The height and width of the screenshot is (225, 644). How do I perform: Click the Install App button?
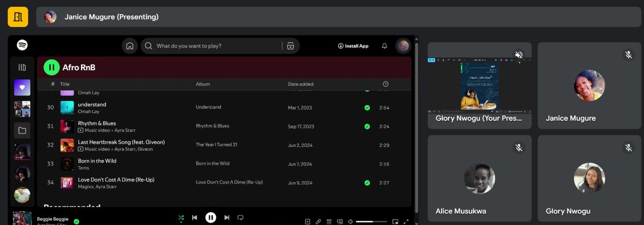pyautogui.click(x=353, y=46)
